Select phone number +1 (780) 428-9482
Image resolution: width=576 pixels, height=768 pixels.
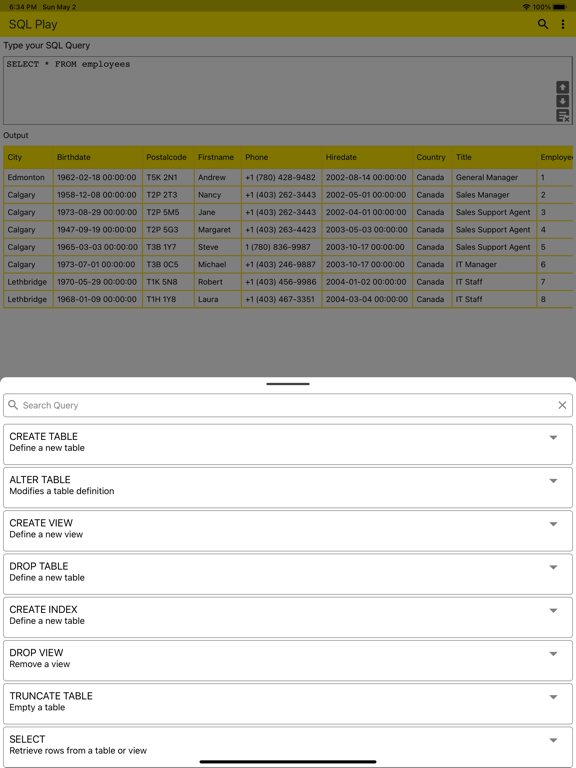[282, 177]
